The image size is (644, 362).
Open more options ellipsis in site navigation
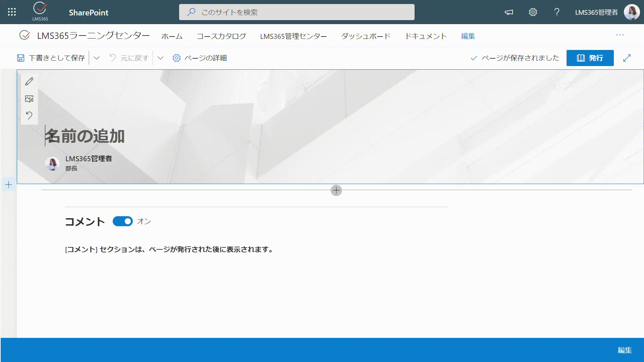pos(620,35)
